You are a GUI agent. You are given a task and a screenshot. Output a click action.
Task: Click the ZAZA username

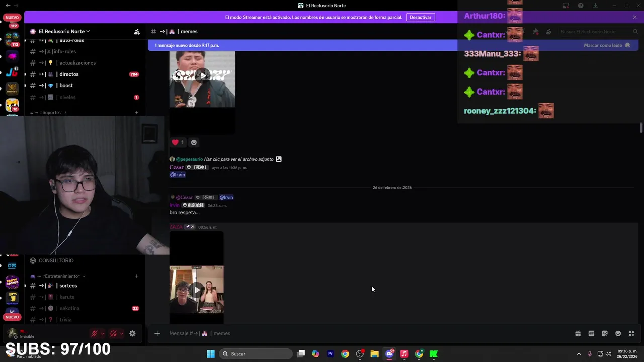[x=176, y=227]
